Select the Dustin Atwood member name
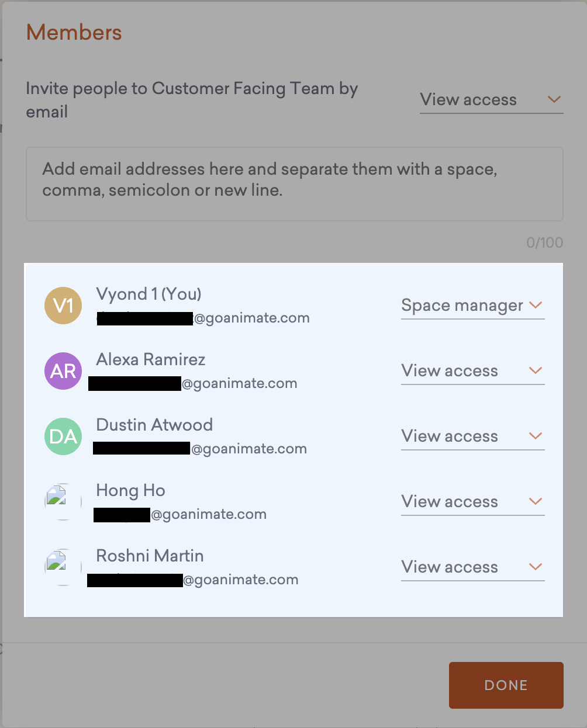Image resolution: width=587 pixels, height=728 pixels. pos(154,425)
